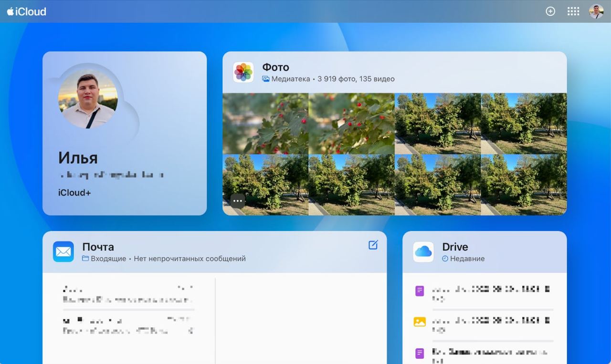Click the Drive tile title

point(455,247)
